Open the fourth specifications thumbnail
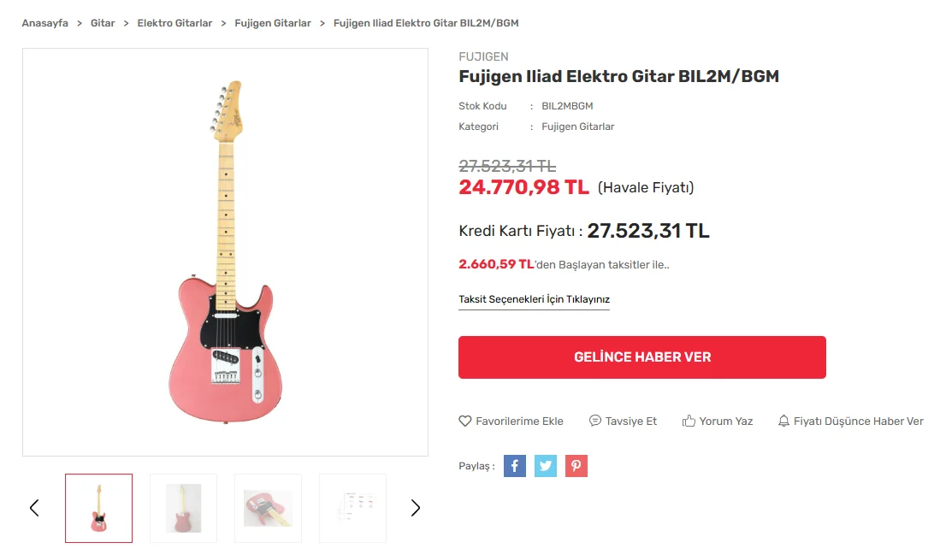The height and width of the screenshot is (560, 940). pyautogui.click(x=352, y=508)
